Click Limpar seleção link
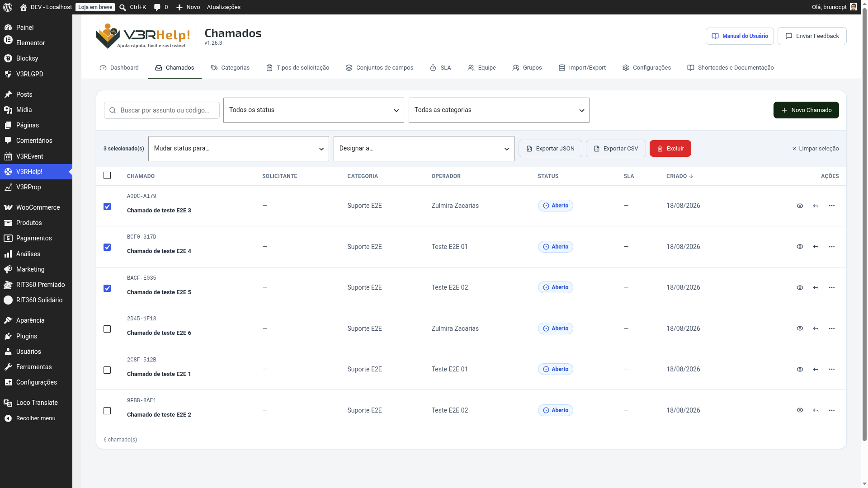Image resolution: width=868 pixels, height=488 pixels. [x=816, y=149]
